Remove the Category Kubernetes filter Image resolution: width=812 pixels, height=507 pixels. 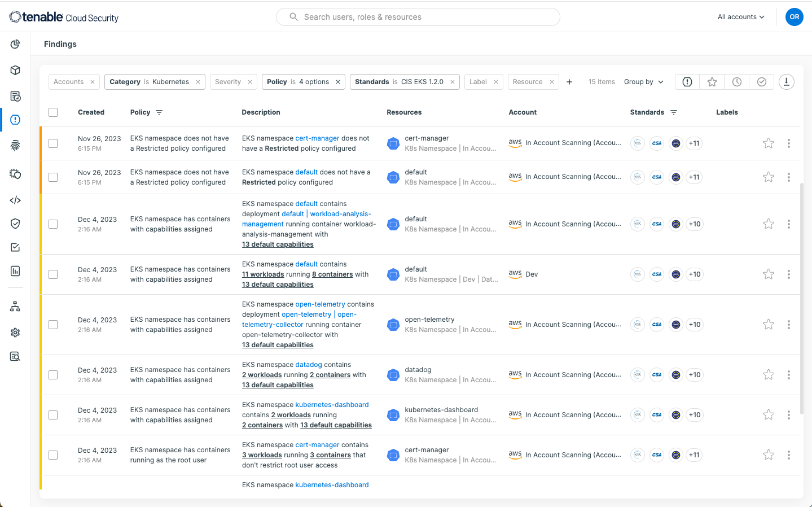tap(198, 82)
